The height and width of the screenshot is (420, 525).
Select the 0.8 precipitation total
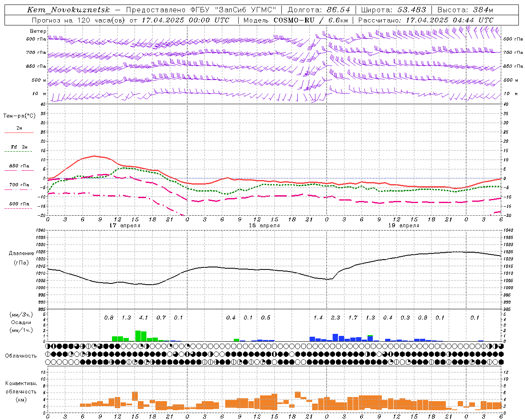click(109, 317)
